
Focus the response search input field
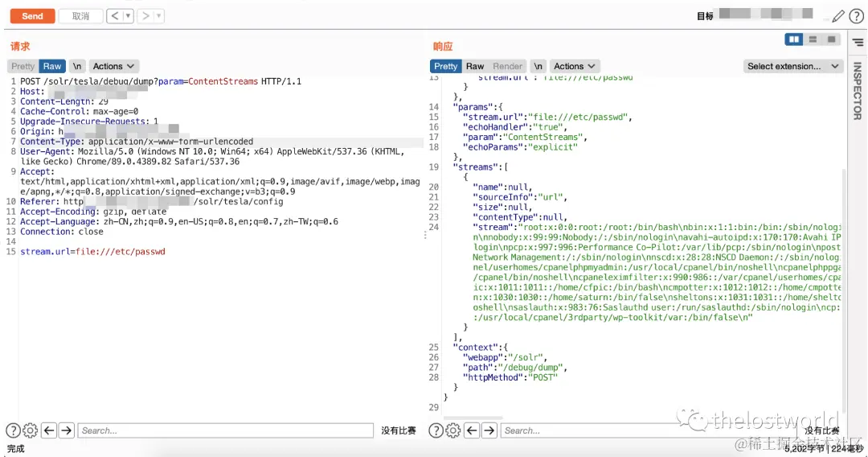pyautogui.click(x=648, y=430)
